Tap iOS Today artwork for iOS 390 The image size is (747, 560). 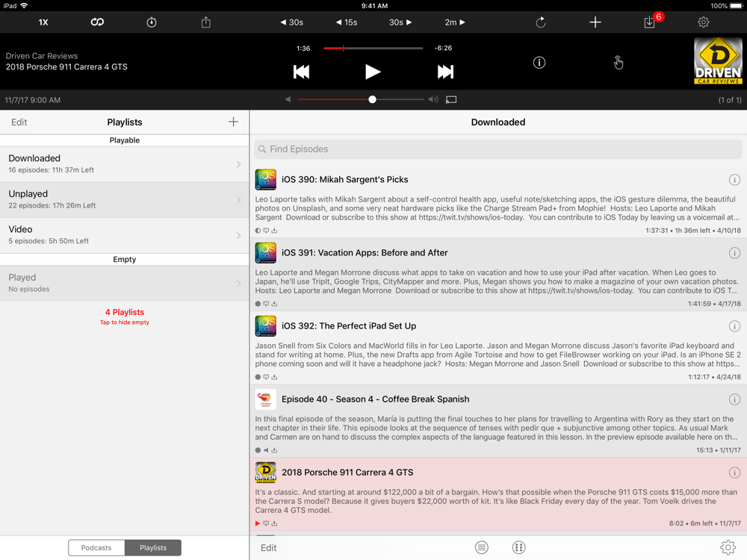266,179
